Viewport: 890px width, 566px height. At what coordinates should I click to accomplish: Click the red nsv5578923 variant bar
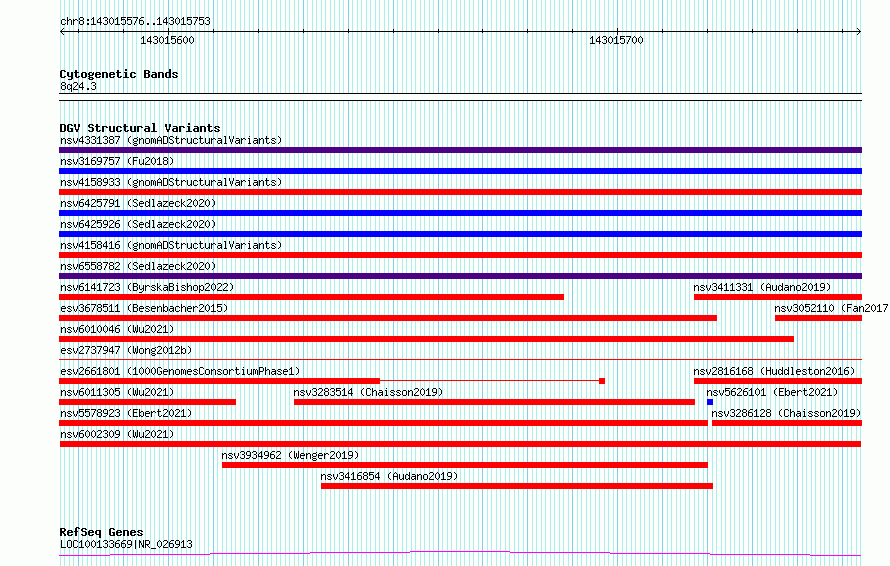tap(383, 423)
